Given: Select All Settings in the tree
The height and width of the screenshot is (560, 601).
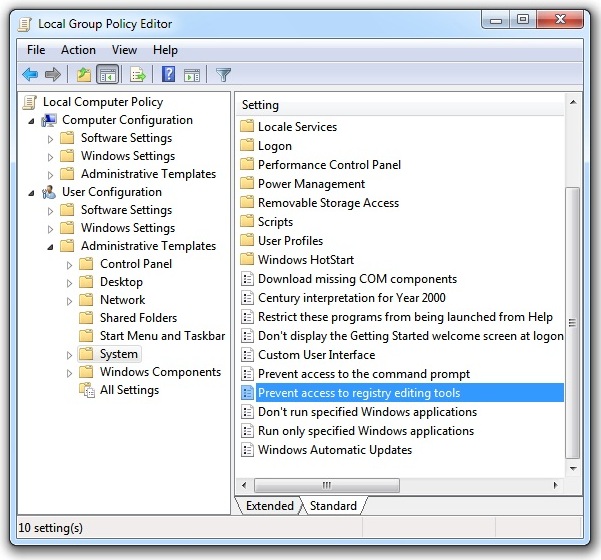Looking at the screenshot, I should pyautogui.click(x=129, y=390).
